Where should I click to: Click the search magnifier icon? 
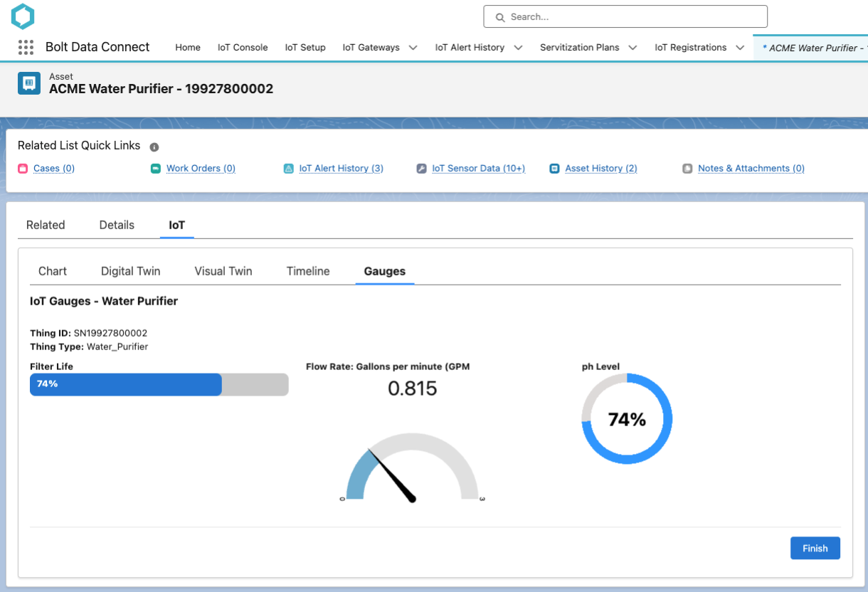tap(500, 17)
